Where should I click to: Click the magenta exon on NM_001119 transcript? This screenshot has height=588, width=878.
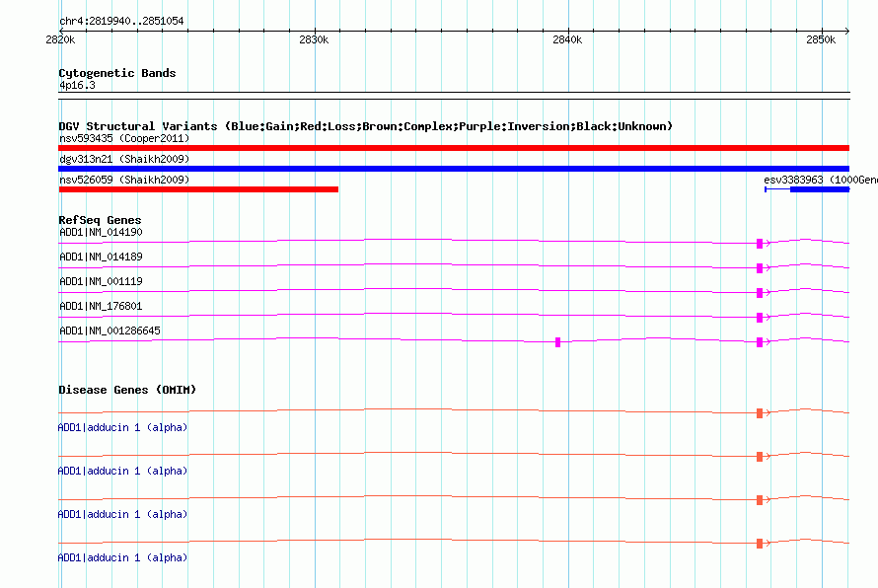760,292
